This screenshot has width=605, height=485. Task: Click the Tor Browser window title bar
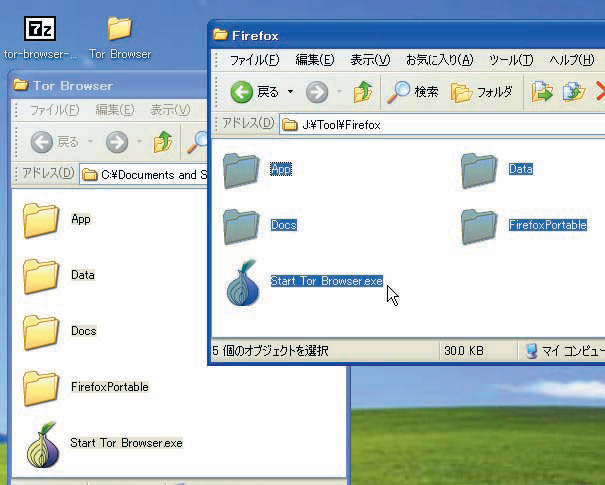click(x=108, y=85)
